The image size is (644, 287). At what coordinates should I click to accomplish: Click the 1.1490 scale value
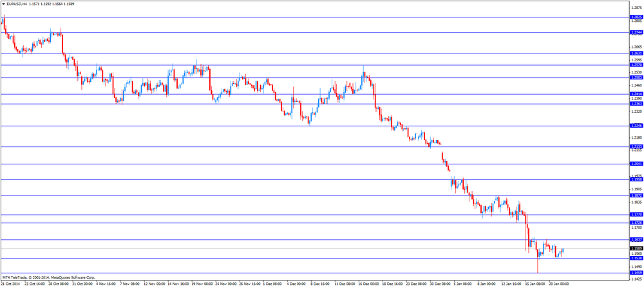pyautogui.click(x=636, y=266)
